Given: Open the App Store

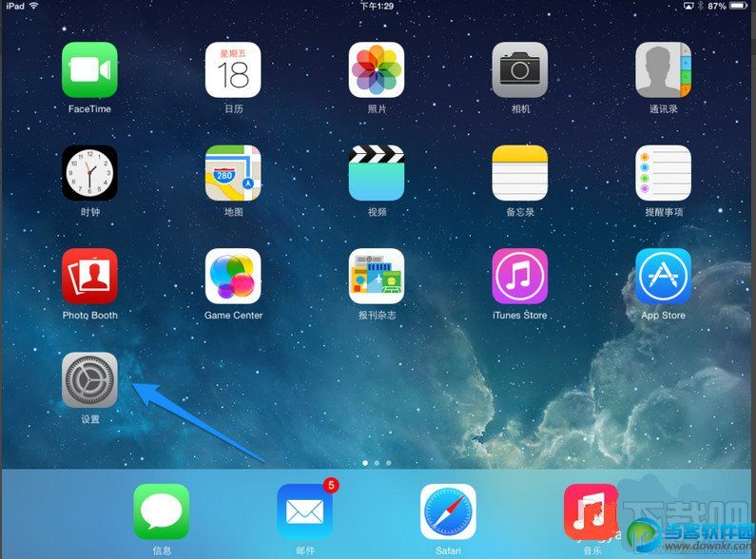Looking at the screenshot, I should tap(664, 276).
